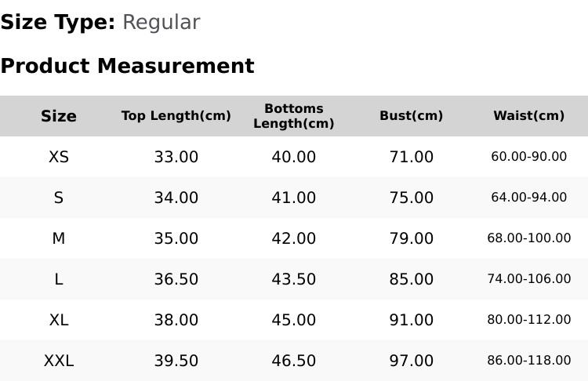The height and width of the screenshot is (381, 588).
Task: Select the XS size row label
Action: click(x=59, y=157)
